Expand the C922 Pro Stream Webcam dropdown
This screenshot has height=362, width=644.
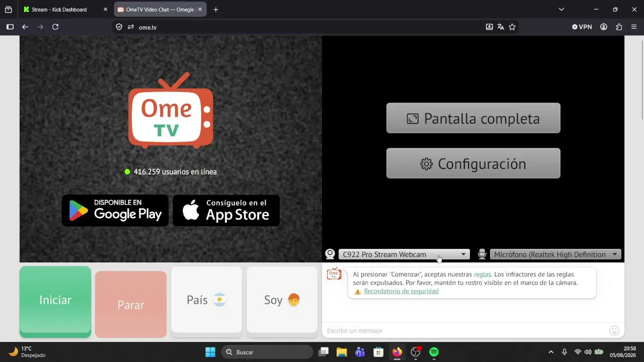404,254
